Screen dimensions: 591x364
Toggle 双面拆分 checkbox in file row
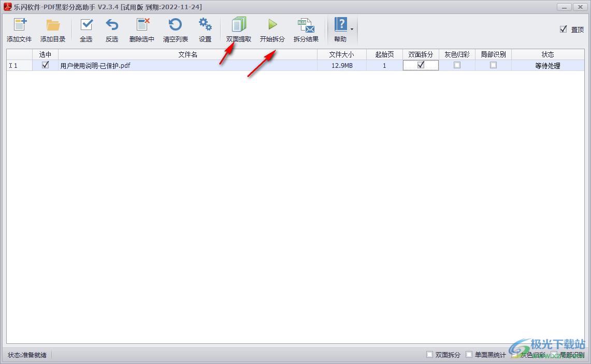tap(421, 65)
